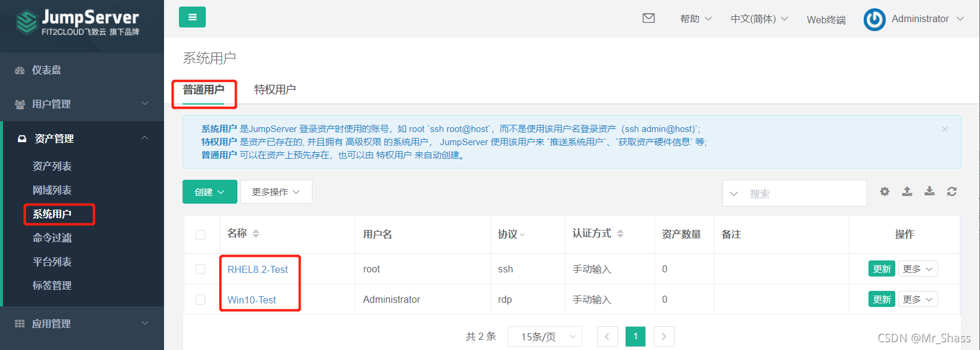
Task: Click the export download icon
Action: [x=929, y=192]
